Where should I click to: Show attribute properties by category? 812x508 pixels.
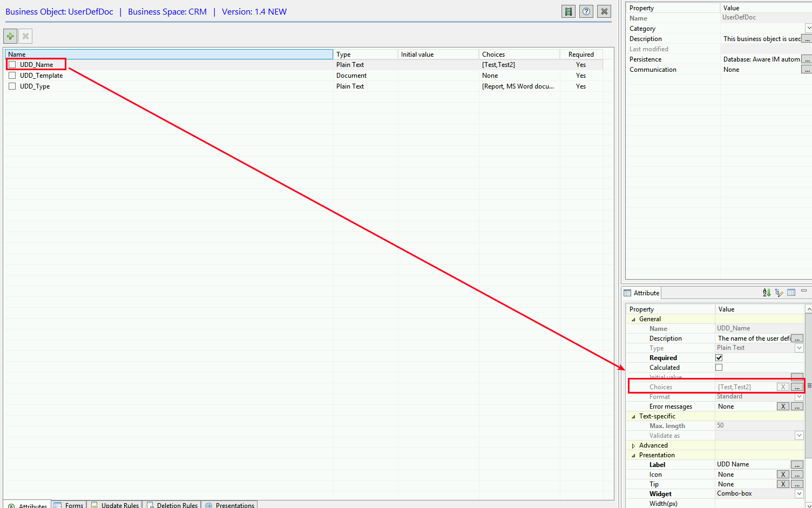click(x=779, y=293)
